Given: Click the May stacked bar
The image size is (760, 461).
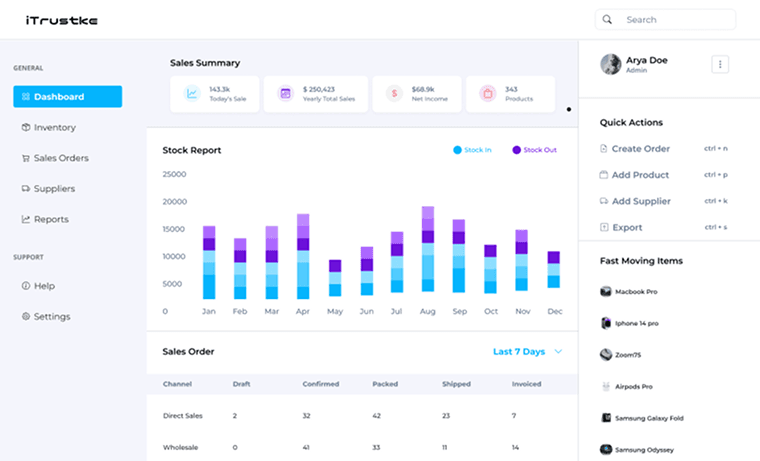Looking at the screenshot, I should coord(335,278).
